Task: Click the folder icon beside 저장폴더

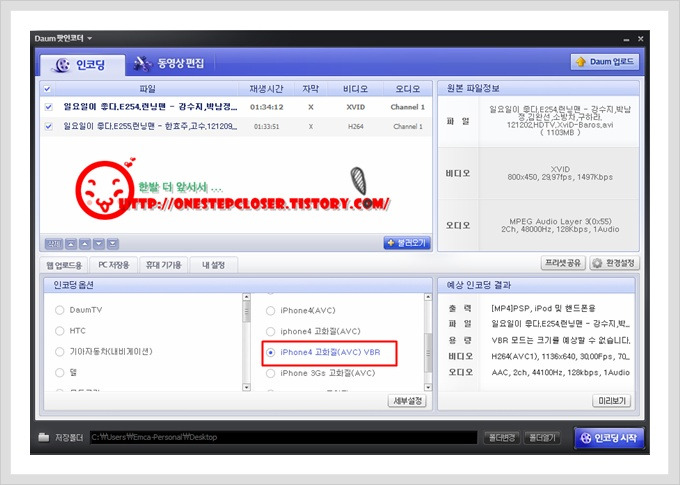Action: point(44,437)
